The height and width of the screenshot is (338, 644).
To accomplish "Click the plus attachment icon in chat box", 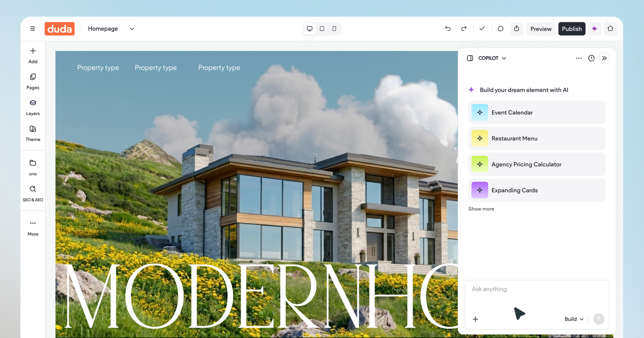I will (475, 319).
